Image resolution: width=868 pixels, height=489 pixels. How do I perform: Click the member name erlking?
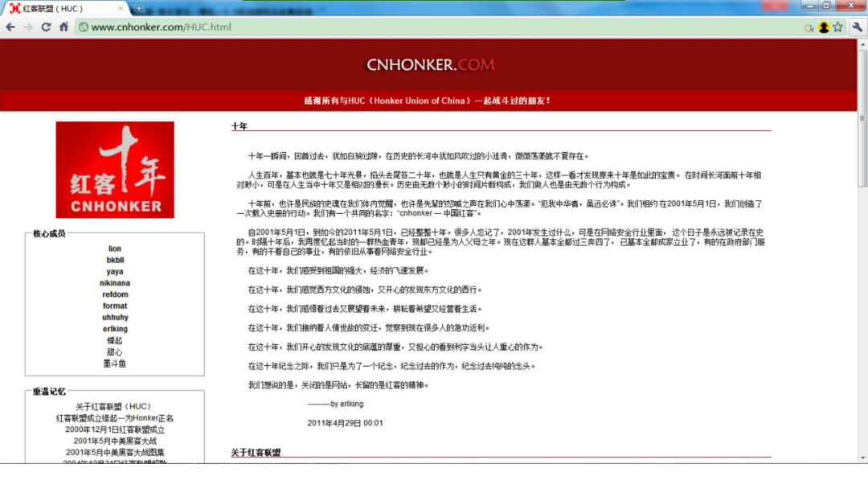[115, 329]
